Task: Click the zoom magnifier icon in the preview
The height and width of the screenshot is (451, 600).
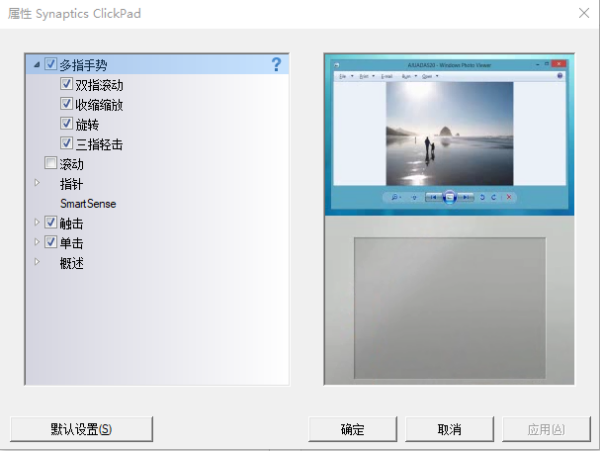Action: click(395, 197)
